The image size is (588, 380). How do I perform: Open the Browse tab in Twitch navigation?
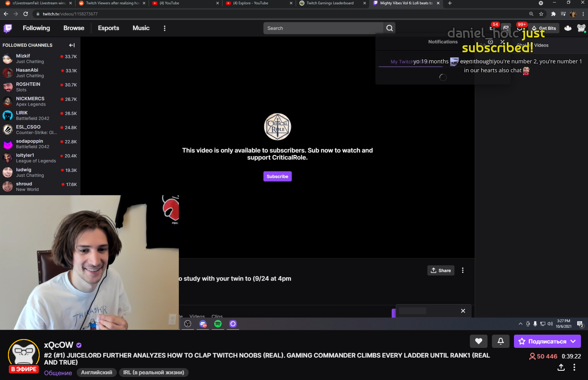click(x=74, y=28)
